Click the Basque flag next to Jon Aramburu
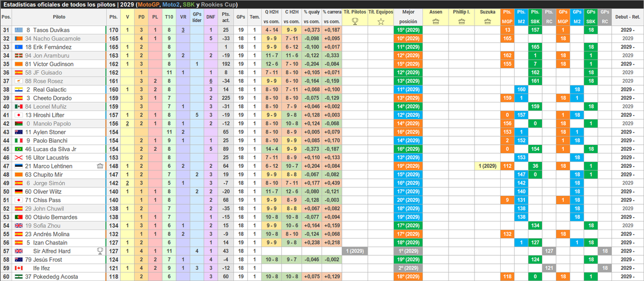Viewport: 644px width, 281px height. coord(19,56)
